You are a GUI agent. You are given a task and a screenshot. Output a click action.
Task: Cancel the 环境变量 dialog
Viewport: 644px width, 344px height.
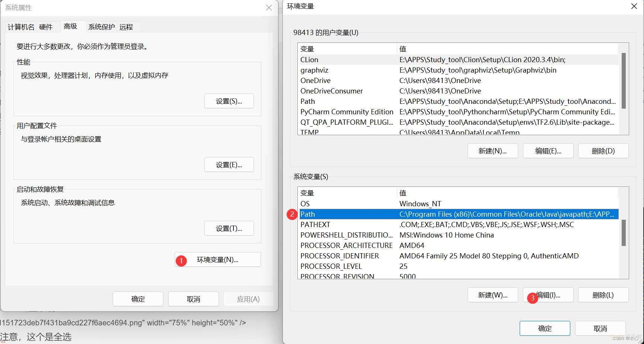tap(600, 328)
